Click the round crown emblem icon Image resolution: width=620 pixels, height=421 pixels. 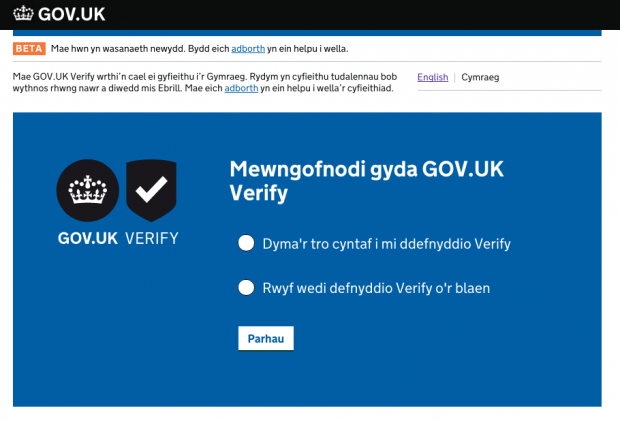coord(88,191)
